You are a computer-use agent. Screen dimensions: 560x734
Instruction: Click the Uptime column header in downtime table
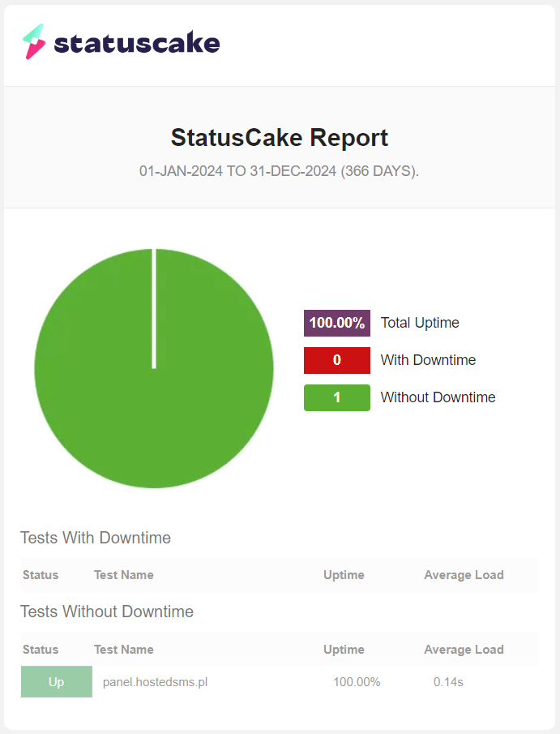click(344, 575)
